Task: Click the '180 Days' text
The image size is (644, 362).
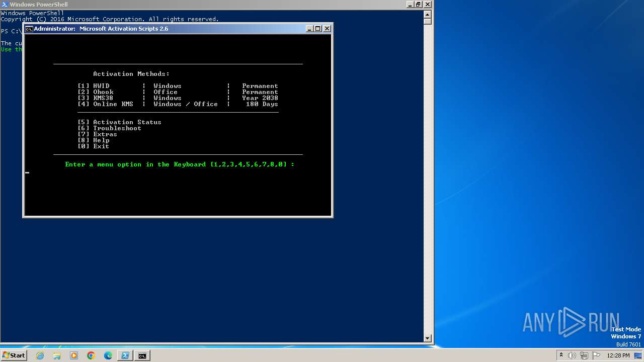Action: point(262,104)
